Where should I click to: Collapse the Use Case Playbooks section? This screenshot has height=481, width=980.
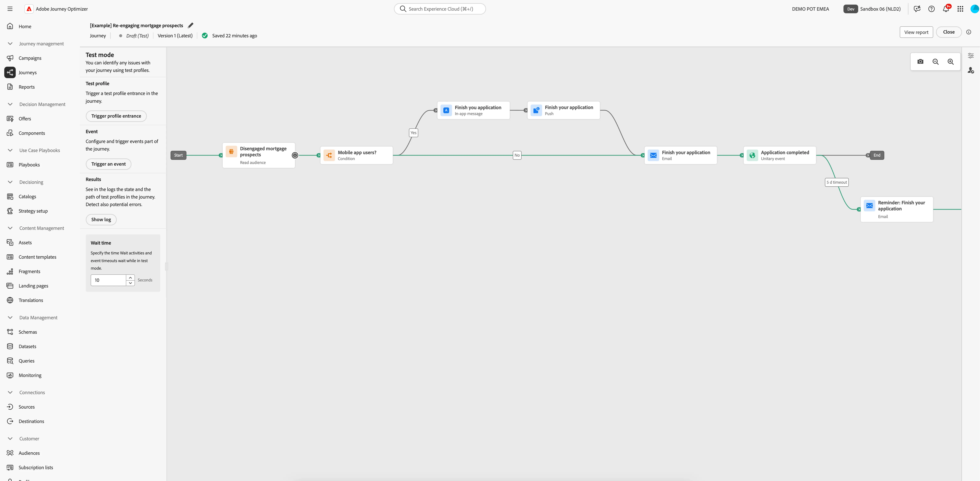[x=10, y=150]
